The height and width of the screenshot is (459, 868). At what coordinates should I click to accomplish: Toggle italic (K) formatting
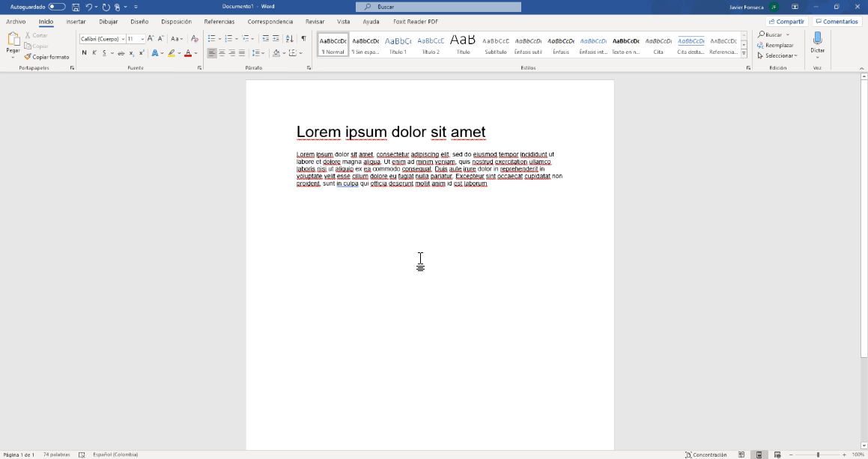(x=94, y=53)
